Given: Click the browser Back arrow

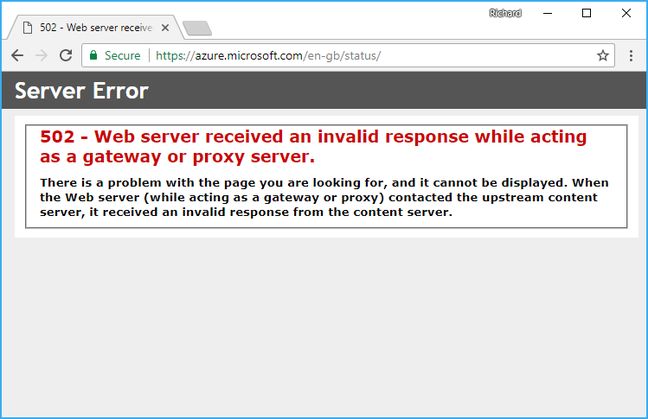Looking at the screenshot, I should (17, 56).
